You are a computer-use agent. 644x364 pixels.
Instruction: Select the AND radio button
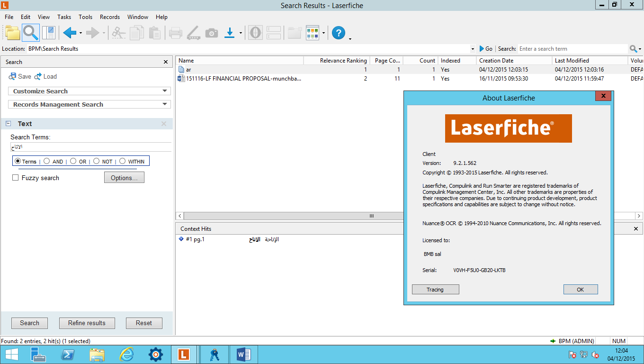click(x=46, y=161)
